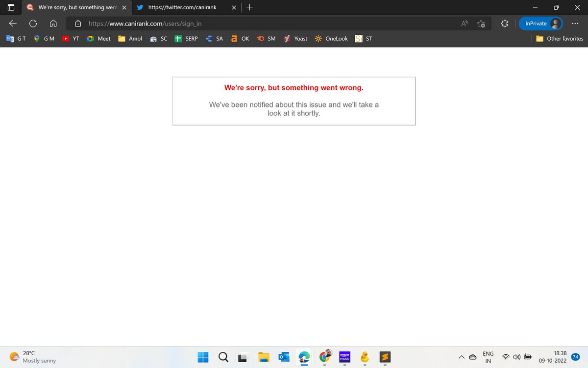Switch to Microsoft Edge on taskbar

tap(304, 357)
